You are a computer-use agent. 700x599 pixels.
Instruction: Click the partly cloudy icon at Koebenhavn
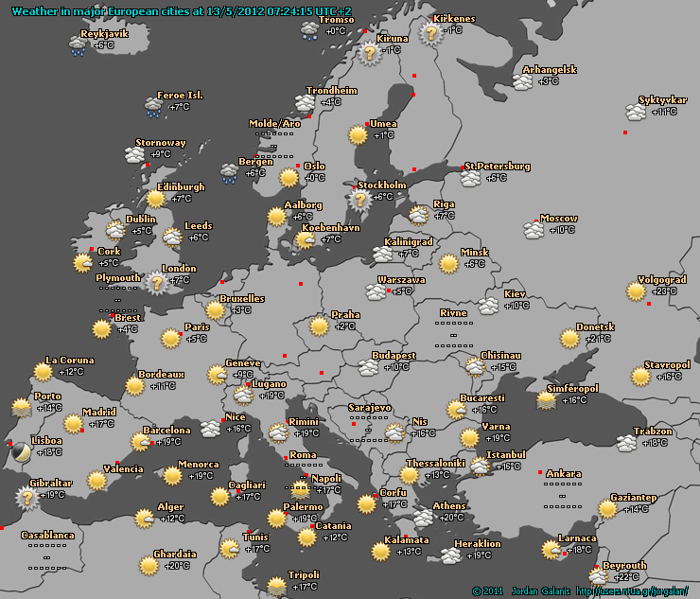pos(306,239)
